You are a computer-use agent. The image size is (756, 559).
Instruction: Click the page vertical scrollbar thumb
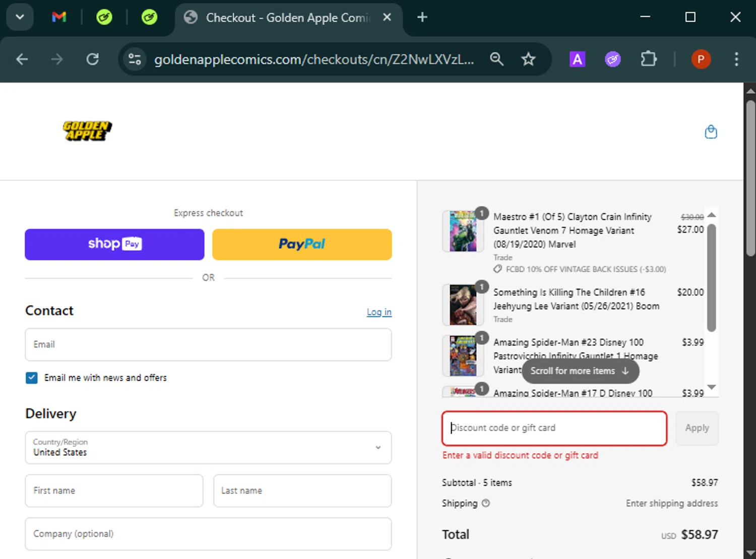[x=750, y=179]
